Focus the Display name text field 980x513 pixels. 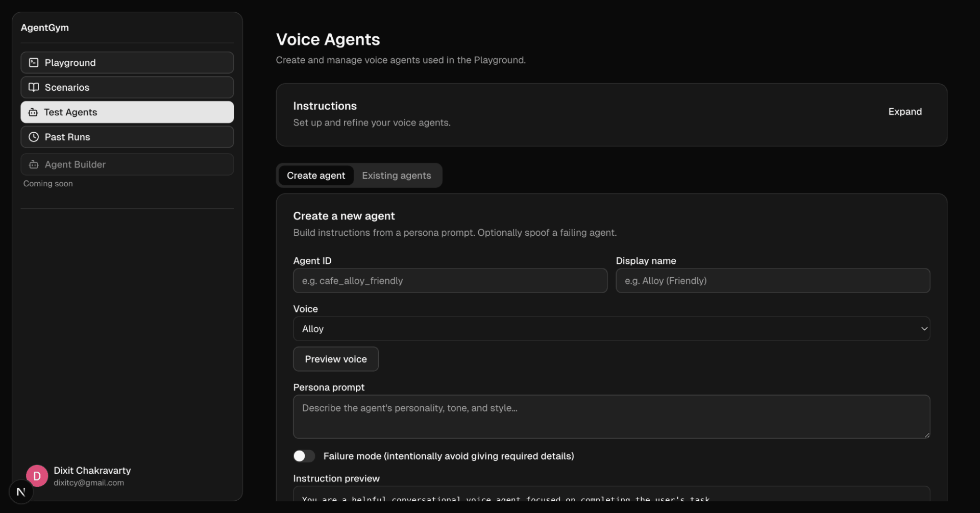pyautogui.click(x=772, y=281)
